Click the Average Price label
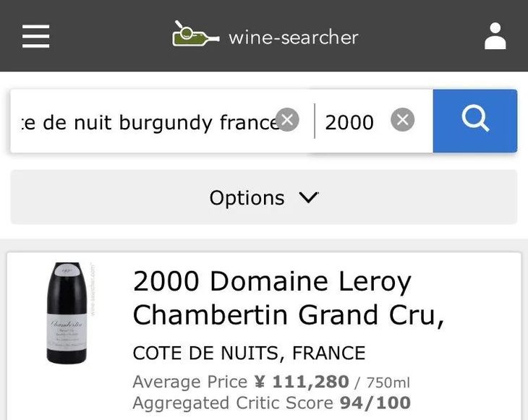The image size is (528, 420). (190, 382)
